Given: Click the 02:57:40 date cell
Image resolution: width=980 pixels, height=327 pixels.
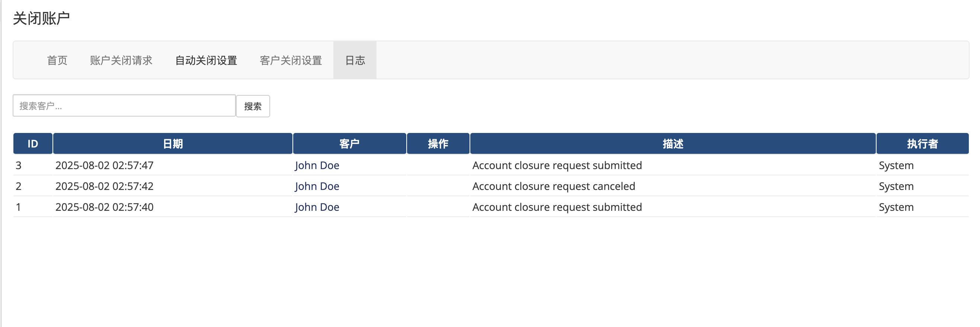Looking at the screenshot, I should pyautogui.click(x=104, y=207).
